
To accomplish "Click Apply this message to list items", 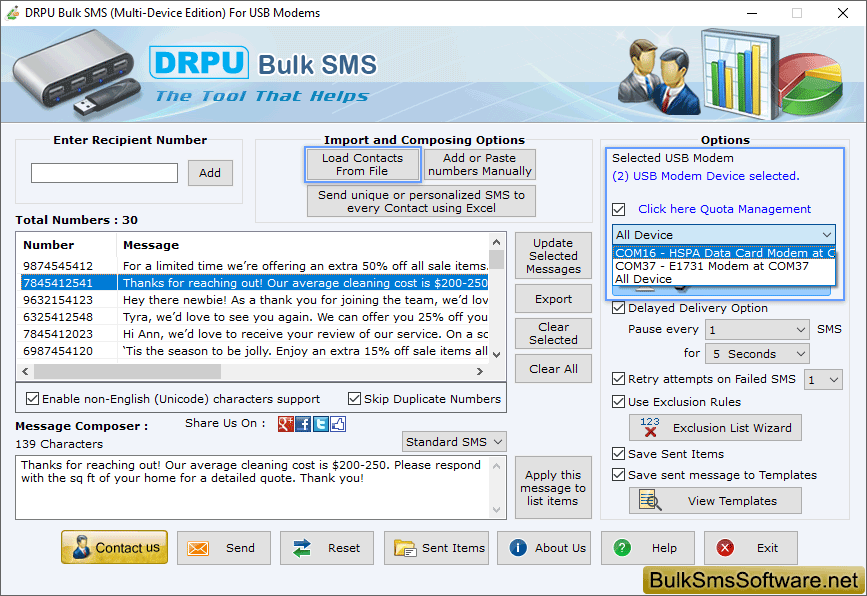I will 553,488.
